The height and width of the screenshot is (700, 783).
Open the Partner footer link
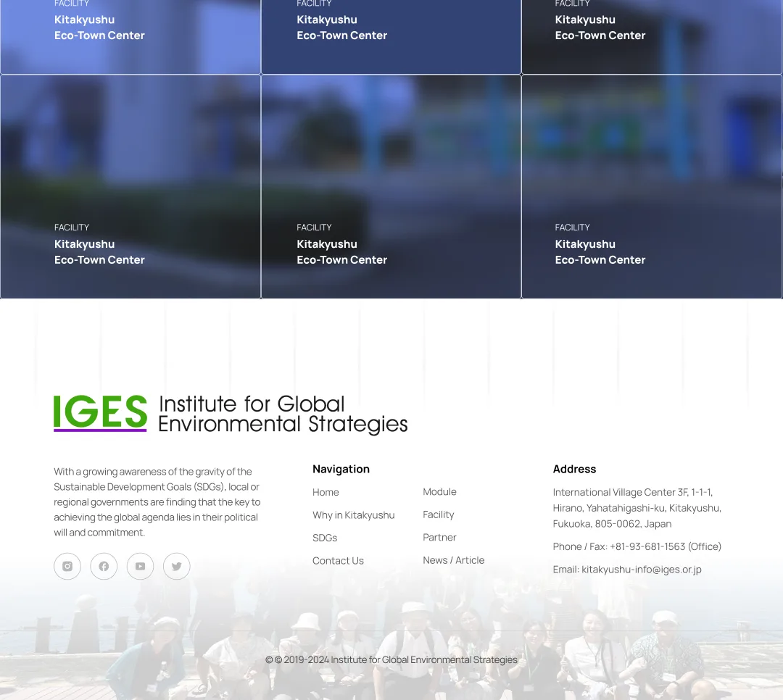[x=439, y=538]
